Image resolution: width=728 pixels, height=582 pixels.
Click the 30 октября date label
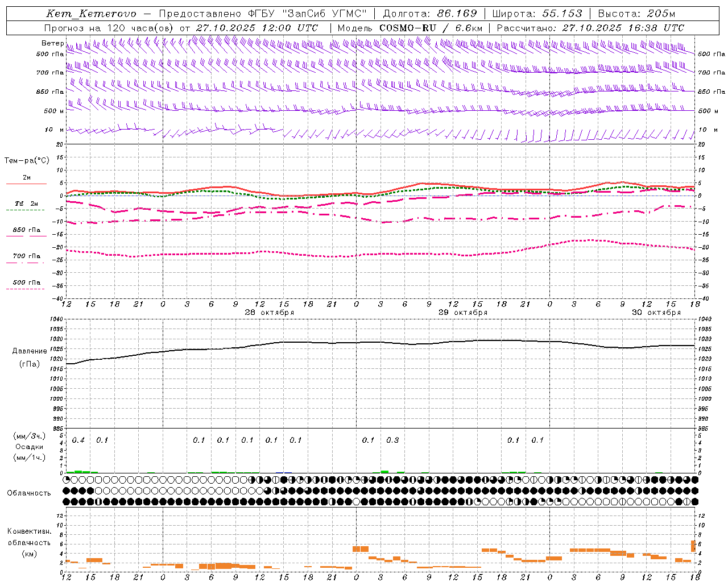[656, 313]
